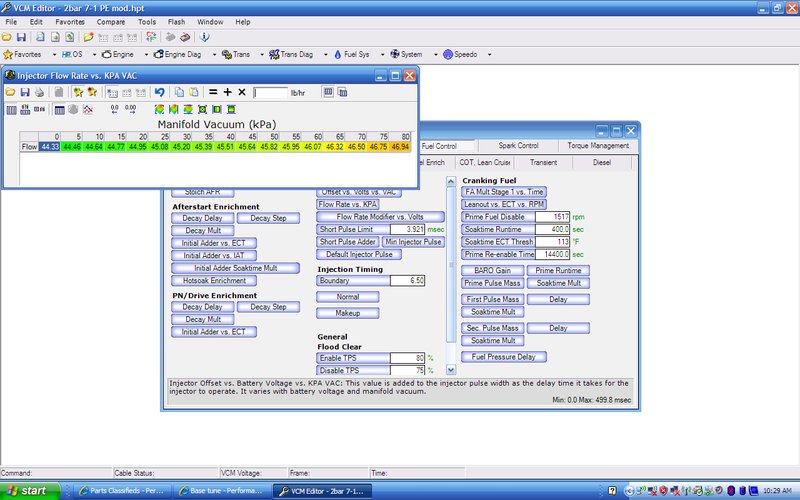This screenshot has height=500, width=800.
Task: Click undo icon in Injector Flow Rate window
Action: tap(159, 92)
